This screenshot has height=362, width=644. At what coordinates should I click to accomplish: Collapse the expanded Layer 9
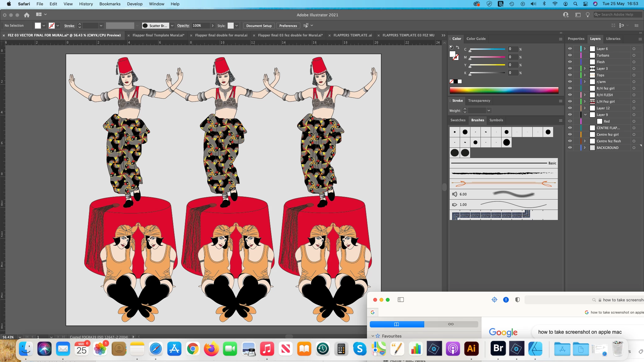coord(585,115)
